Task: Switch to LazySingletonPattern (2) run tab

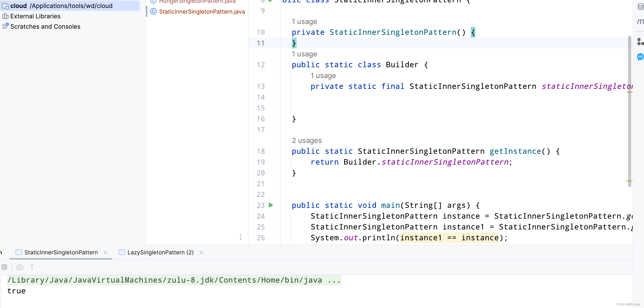Action: coord(160,252)
